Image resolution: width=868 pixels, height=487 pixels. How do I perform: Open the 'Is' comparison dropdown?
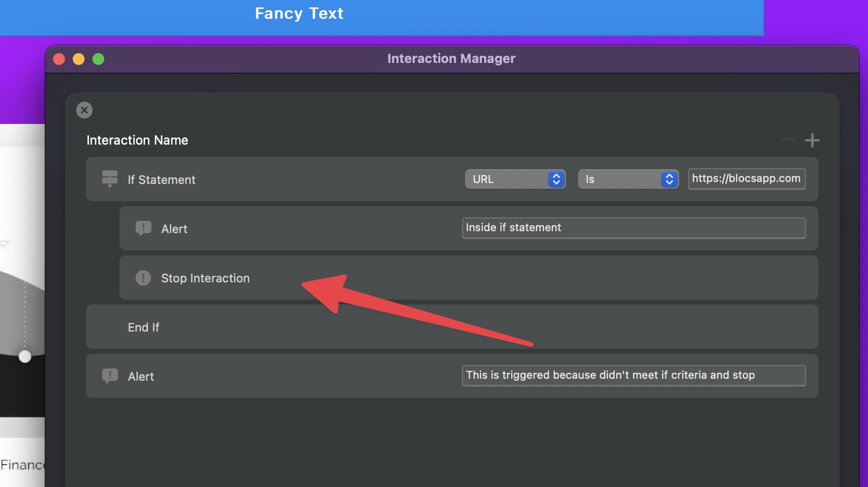pos(628,179)
